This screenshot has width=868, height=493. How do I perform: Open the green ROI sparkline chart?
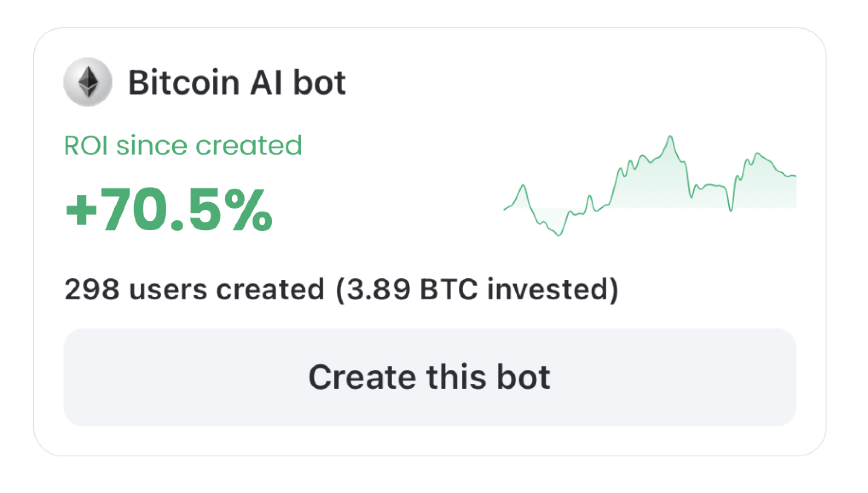click(650, 186)
